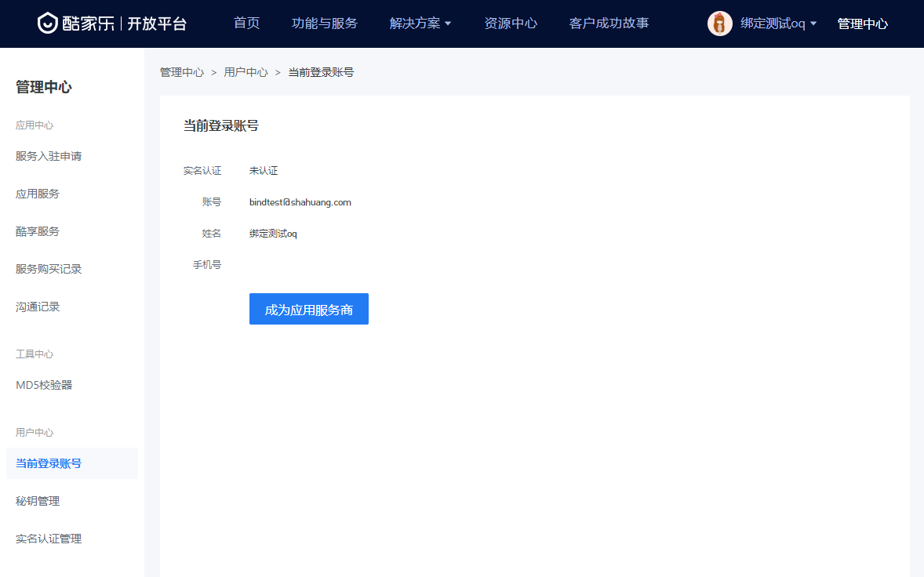Open the 绑定测试oq account dropdown
This screenshot has width=924, height=577.
tap(778, 24)
